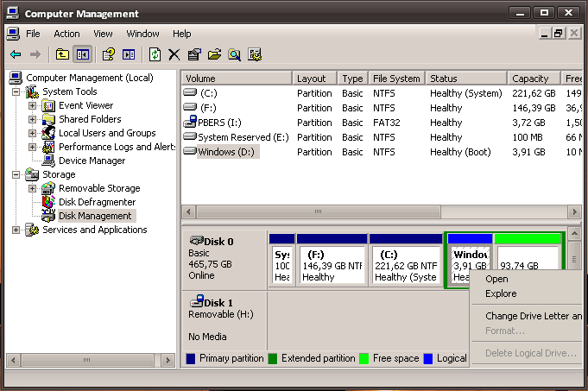
Task: Click the Forward arrow toolbar icon
Action: 35,54
